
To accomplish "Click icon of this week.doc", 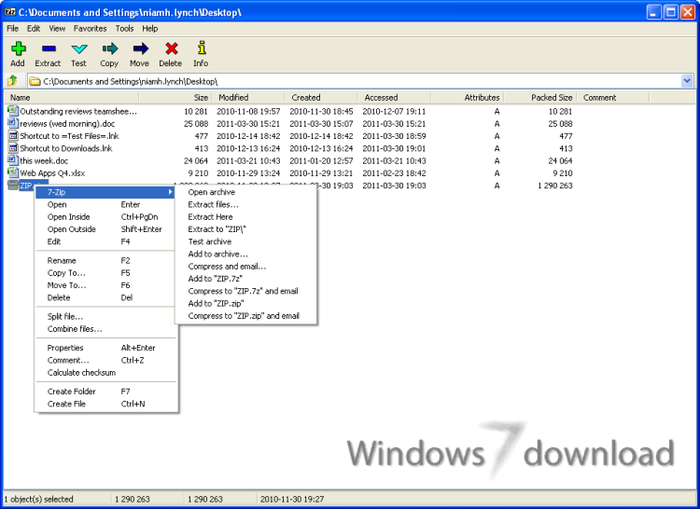I will 12,160.
